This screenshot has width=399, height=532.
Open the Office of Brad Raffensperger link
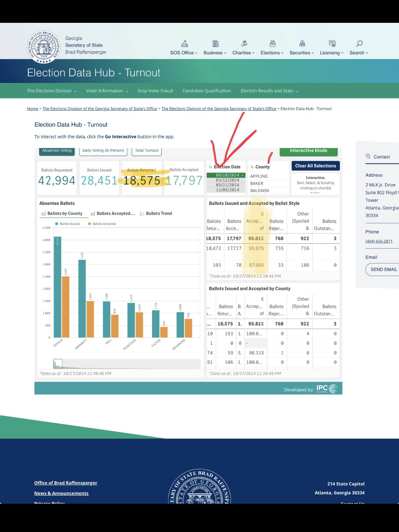(x=66, y=483)
